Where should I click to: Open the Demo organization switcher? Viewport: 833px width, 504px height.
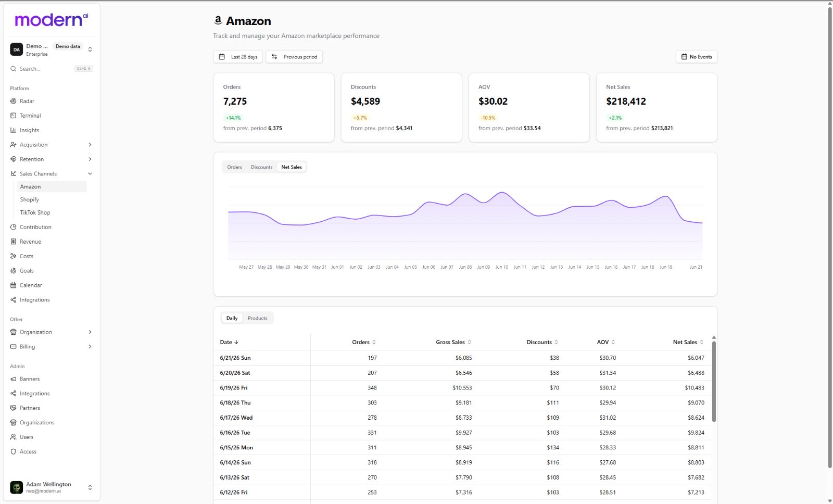52,49
